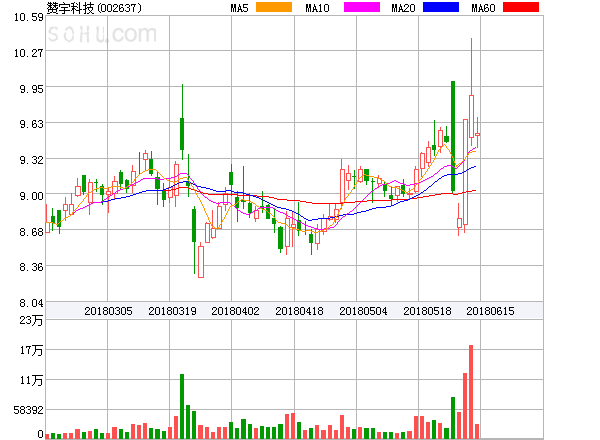This screenshot has height=440, width=600.
Task: Click the 10.27 price axis label
Action: point(29,52)
